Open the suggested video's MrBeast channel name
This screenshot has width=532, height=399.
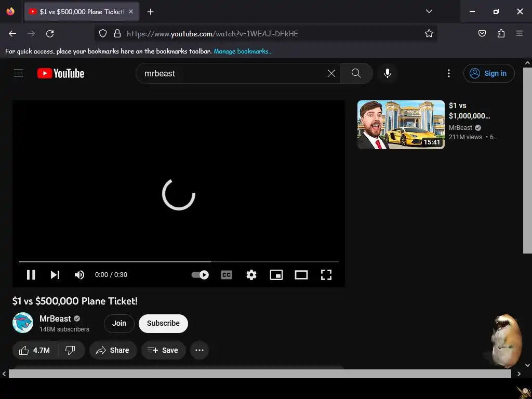pos(460,128)
